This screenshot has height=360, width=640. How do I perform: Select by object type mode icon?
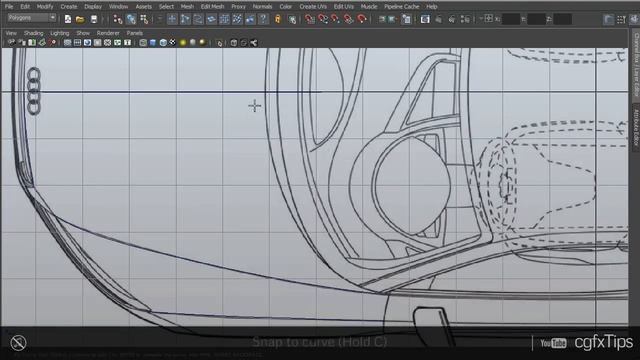pyautogui.click(x=131, y=19)
